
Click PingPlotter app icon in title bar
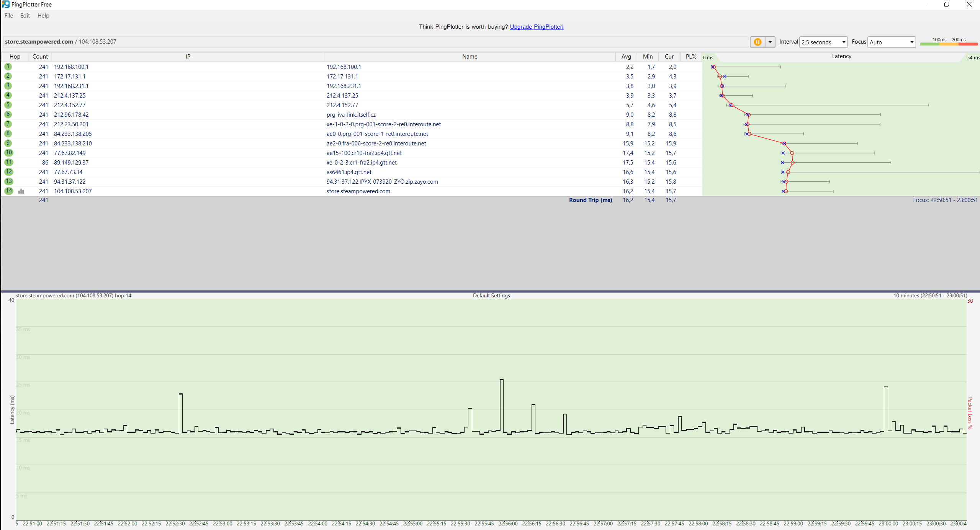coord(5,4)
